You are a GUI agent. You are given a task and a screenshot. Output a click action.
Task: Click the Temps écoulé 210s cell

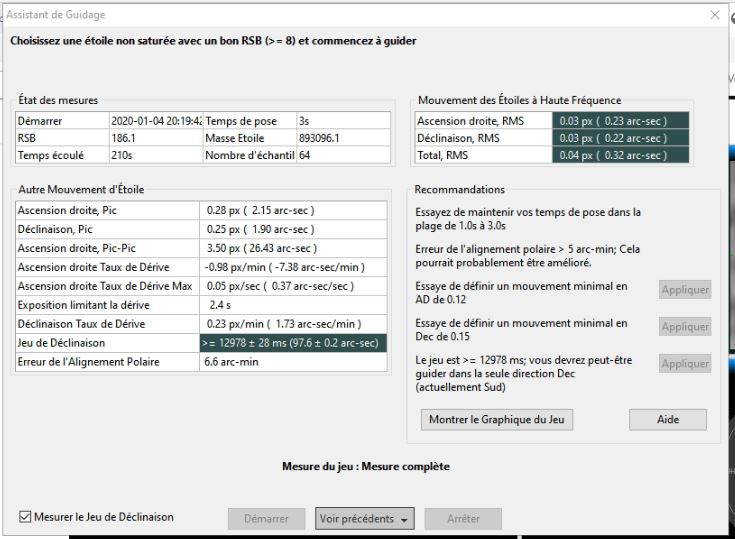[154, 155]
